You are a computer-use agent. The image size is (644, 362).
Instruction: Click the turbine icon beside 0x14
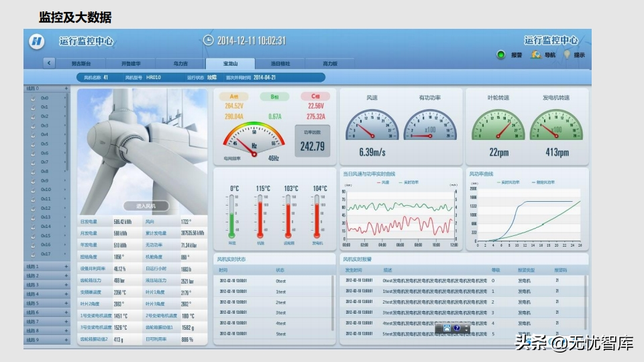click(x=33, y=227)
